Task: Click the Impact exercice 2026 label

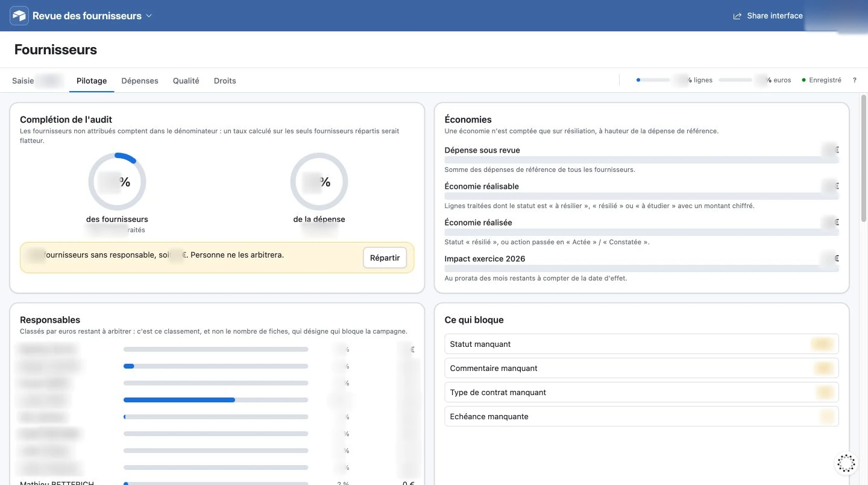Action: point(485,259)
